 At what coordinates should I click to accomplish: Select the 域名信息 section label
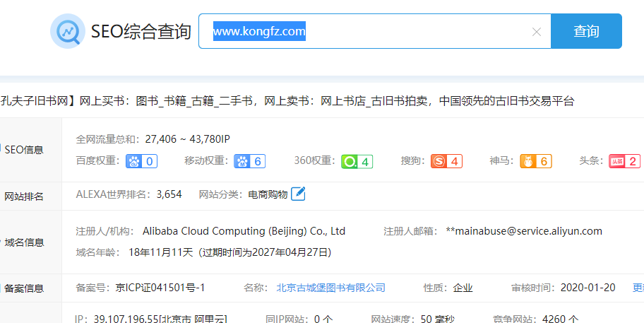tap(24, 242)
